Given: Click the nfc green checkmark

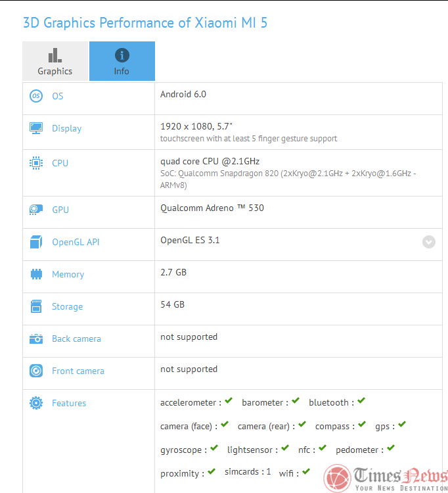Looking at the screenshot, I should pyautogui.click(x=323, y=448).
